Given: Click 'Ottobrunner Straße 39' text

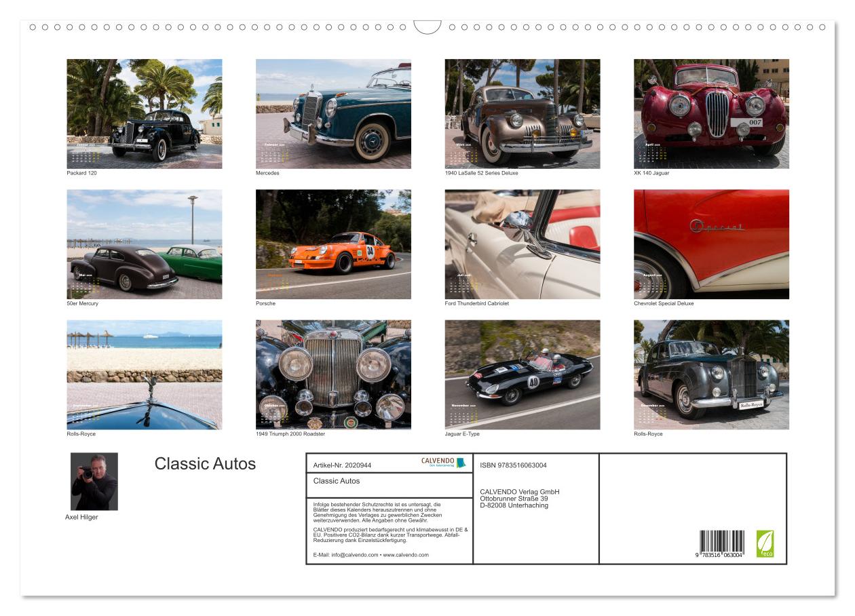Looking at the screenshot, I should pyautogui.click(x=514, y=499).
